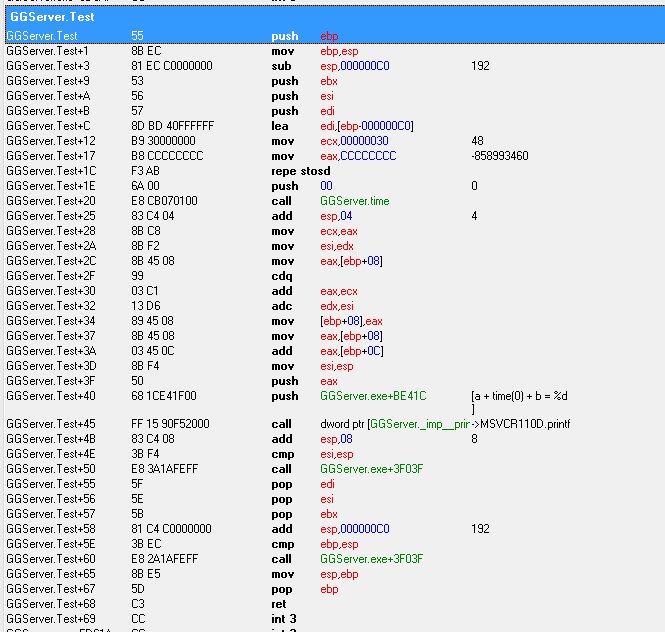Click bytes E8 CB070100
665x632 pixels.
click(164, 201)
